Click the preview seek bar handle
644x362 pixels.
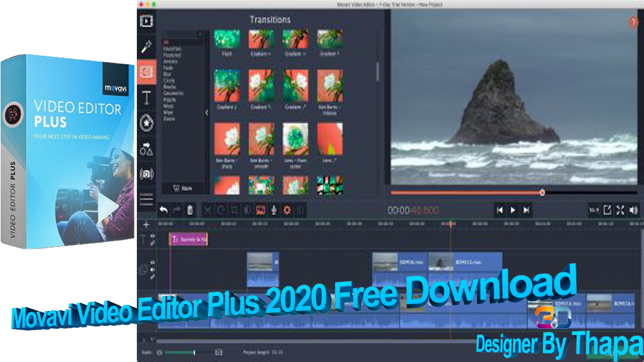[542, 193]
